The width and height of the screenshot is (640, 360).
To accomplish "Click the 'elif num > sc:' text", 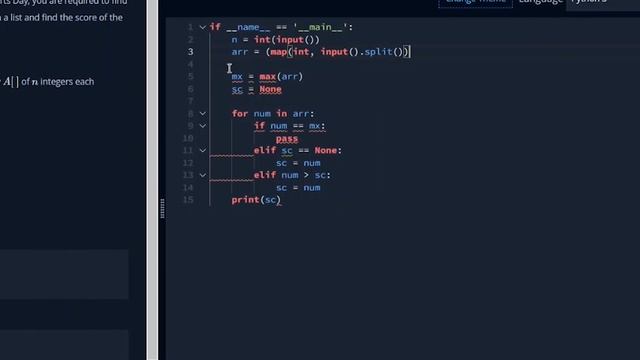I will [x=292, y=175].
